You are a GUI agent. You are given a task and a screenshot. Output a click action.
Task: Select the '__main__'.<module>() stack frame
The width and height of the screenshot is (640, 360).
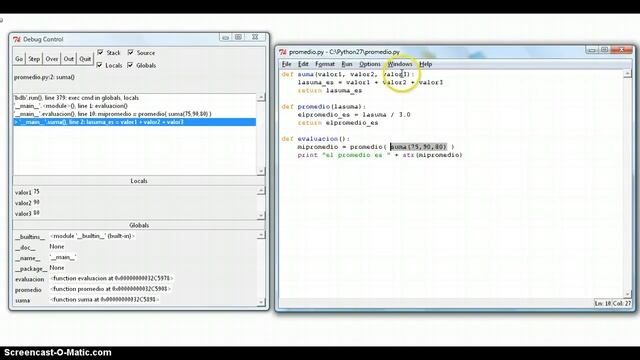coord(135,106)
